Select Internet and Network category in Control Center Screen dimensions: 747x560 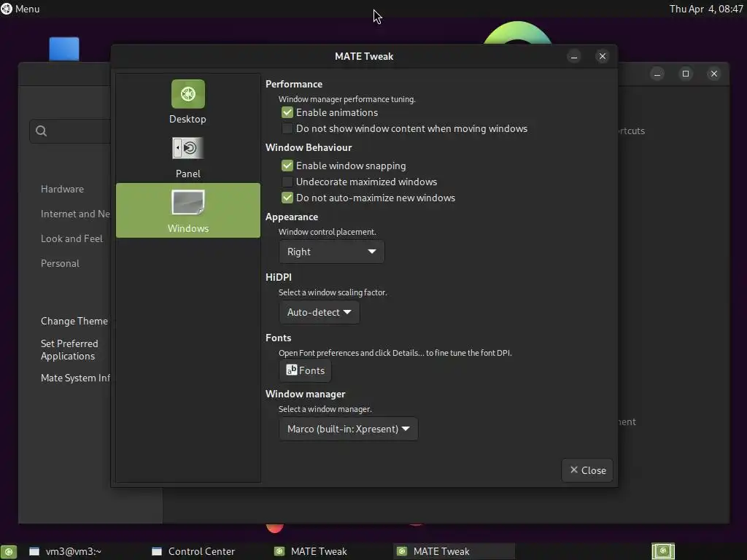[x=75, y=214]
